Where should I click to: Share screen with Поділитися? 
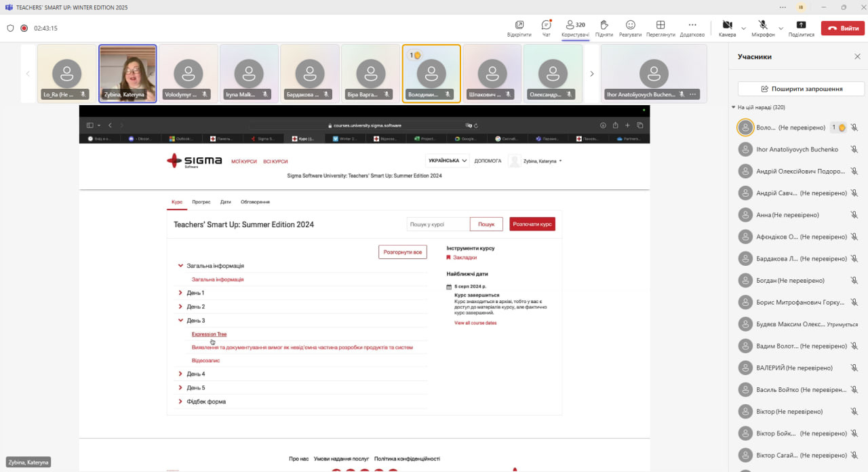pos(801,28)
